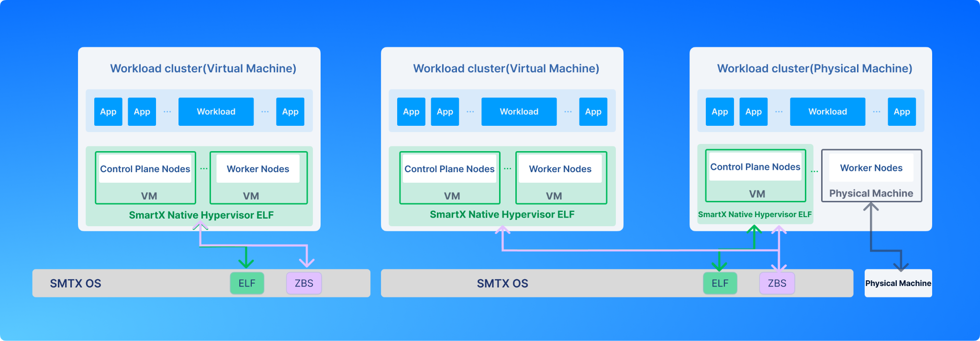The width and height of the screenshot is (980, 341).
Task: Click the green ELF chip in the wider SMTX OS bar
Action: coord(720,283)
